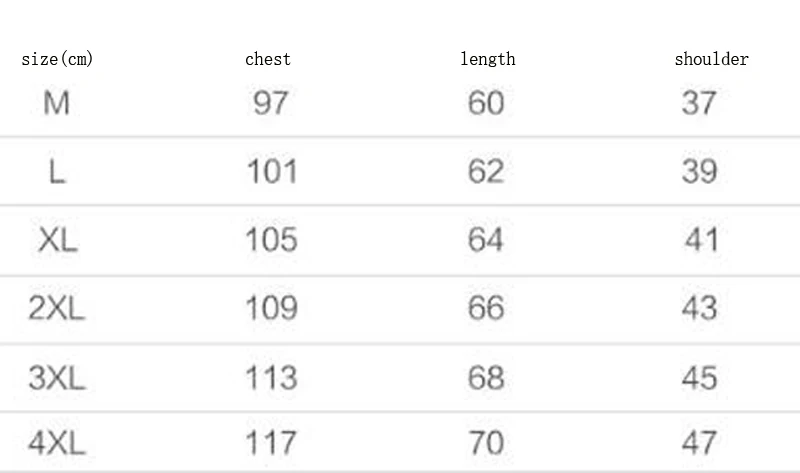Click length value 68 for 3XL
The width and height of the screenshot is (800, 473).
click(x=486, y=378)
